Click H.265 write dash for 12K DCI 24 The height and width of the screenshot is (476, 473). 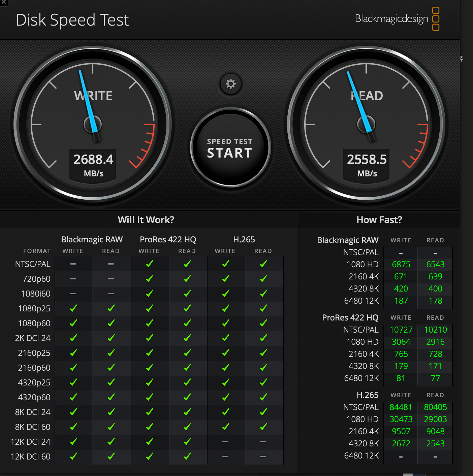click(225, 442)
